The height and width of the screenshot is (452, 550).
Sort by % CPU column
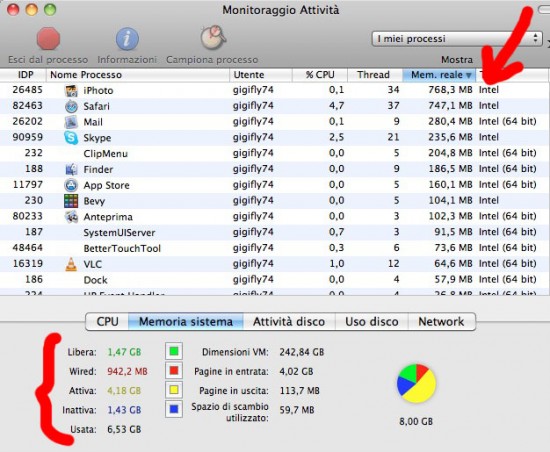coord(320,75)
